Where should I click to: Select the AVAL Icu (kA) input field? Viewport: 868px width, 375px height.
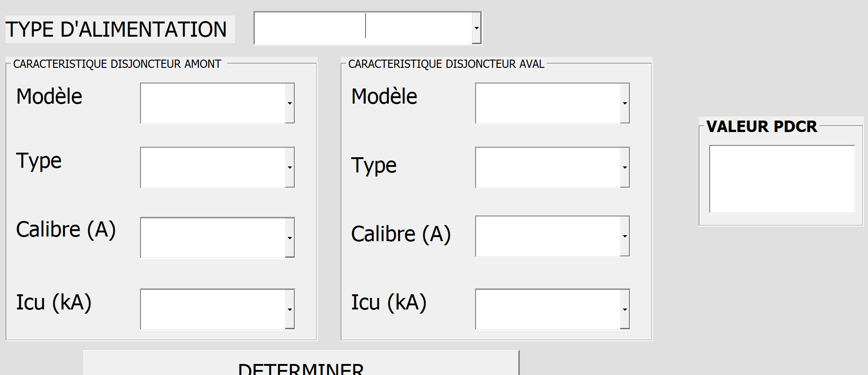point(548,309)
